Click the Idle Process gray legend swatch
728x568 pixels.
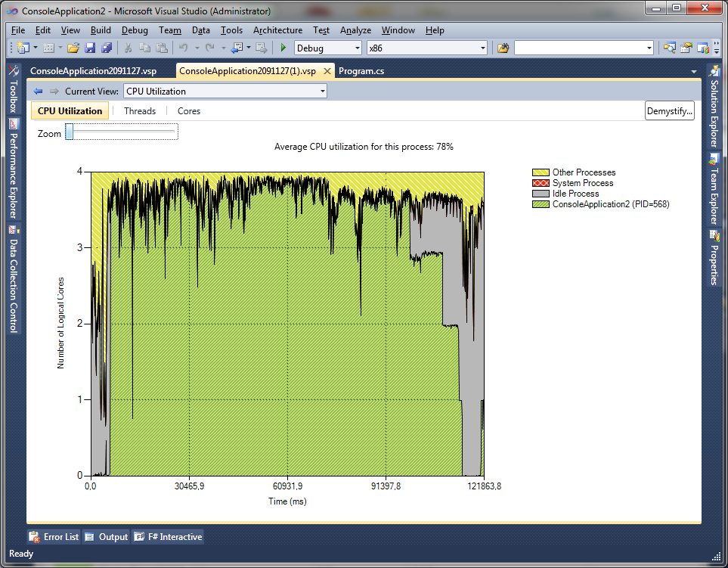point(541,194)
